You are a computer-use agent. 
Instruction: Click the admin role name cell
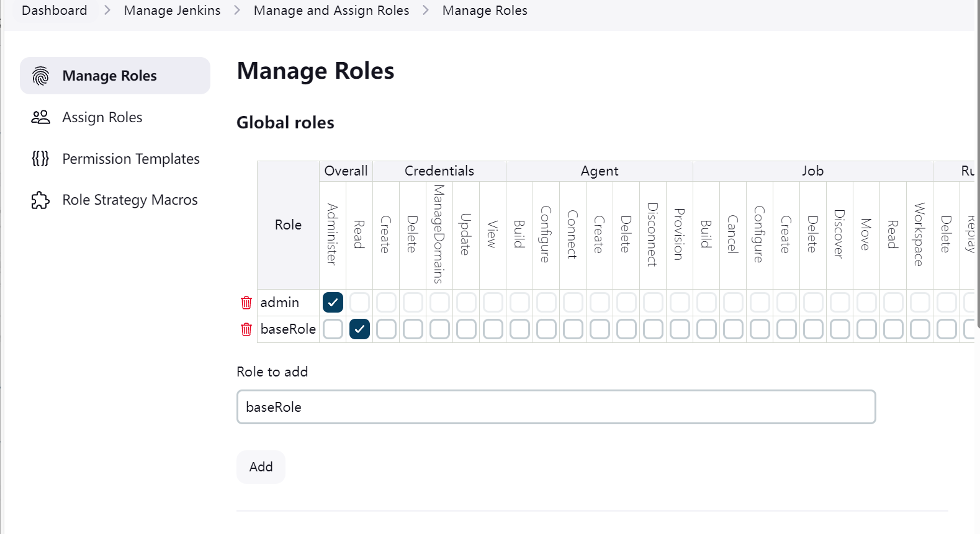288,303
